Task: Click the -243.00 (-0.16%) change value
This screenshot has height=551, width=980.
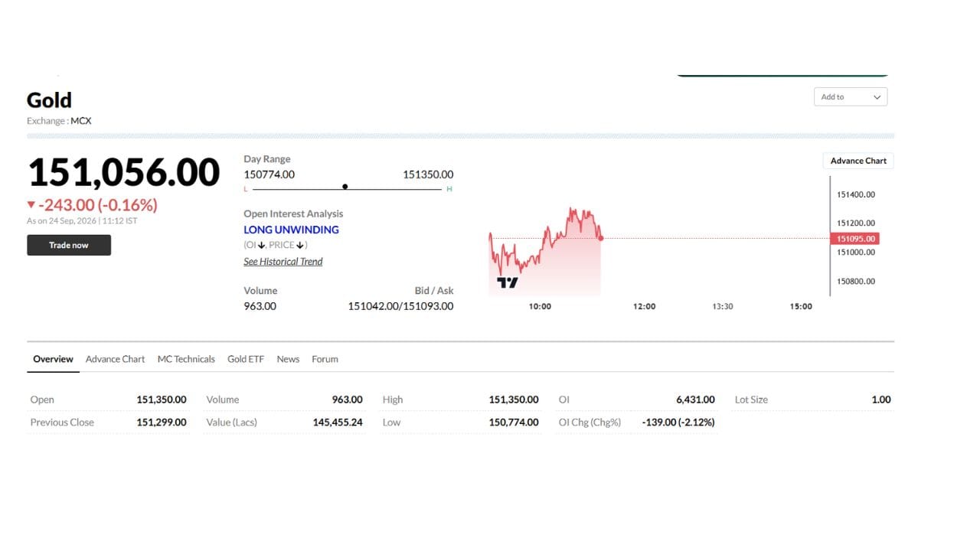Action: pyautogui.click(x=98, y=205)
